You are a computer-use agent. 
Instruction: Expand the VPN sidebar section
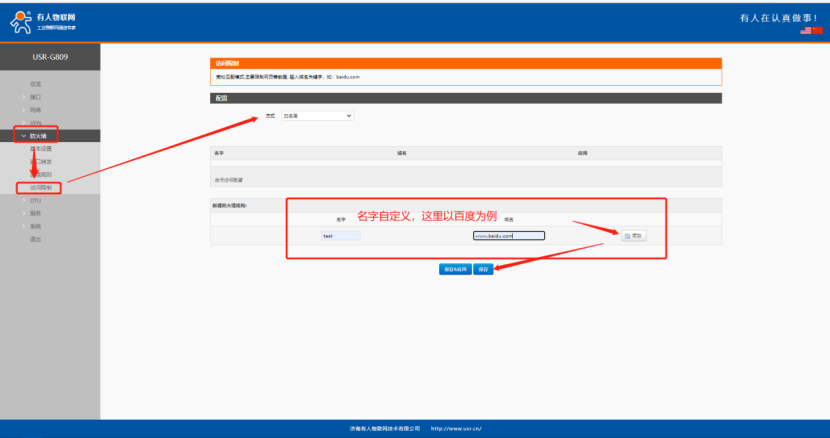[35, 122]
